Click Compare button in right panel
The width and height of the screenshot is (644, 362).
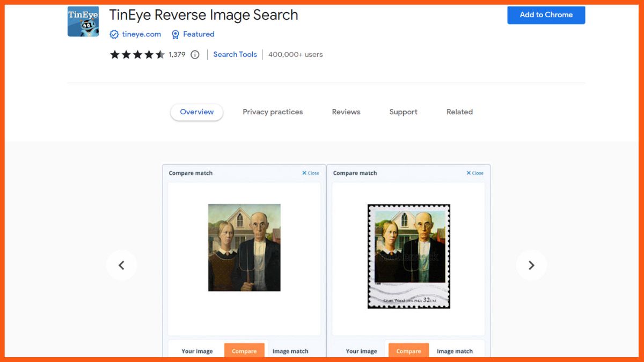(408, 351)
